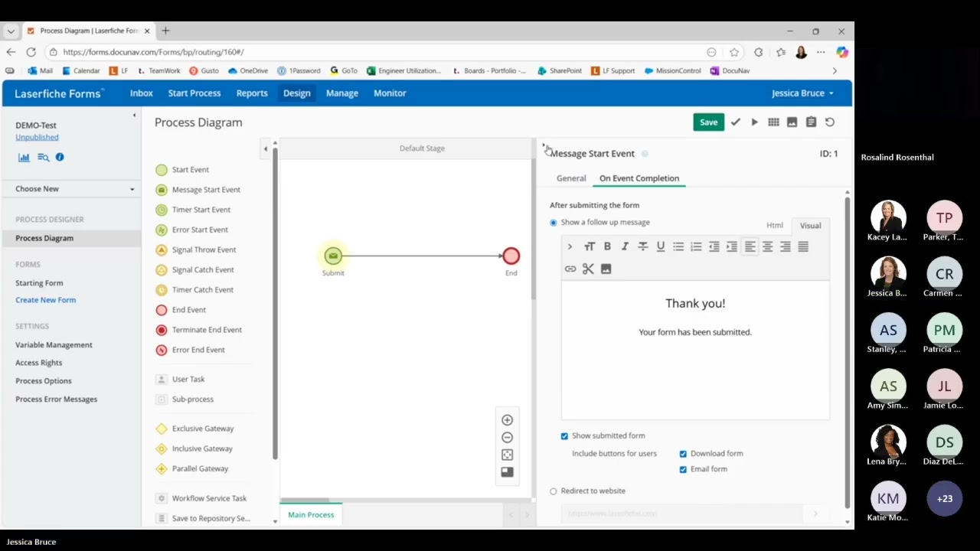The image size is (980, 551).
Task: Open the Choose New dropdown
Action: point(75,189)
